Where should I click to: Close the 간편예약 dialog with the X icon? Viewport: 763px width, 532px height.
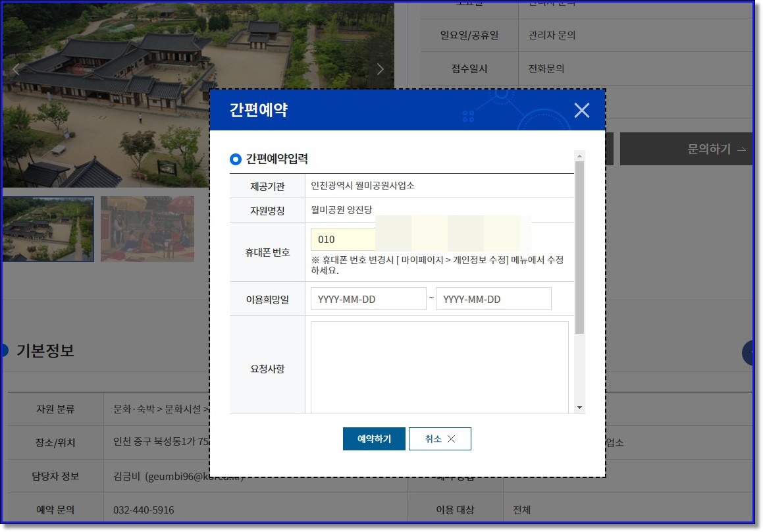tap(581, 111)
